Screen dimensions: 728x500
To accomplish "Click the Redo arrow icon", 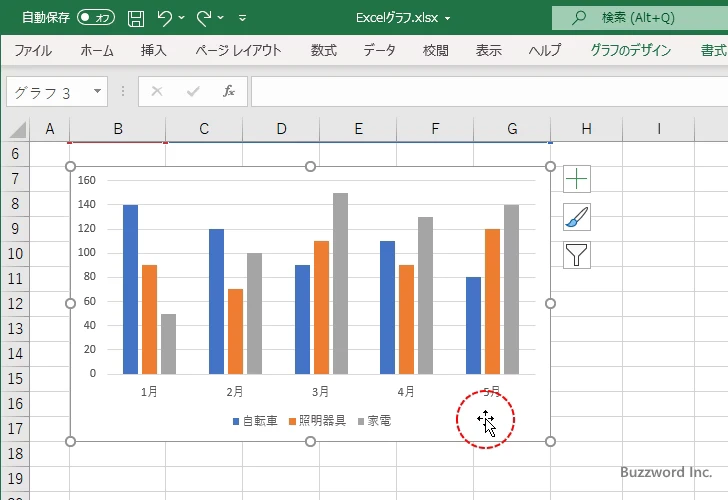I will tap(204, 18).
